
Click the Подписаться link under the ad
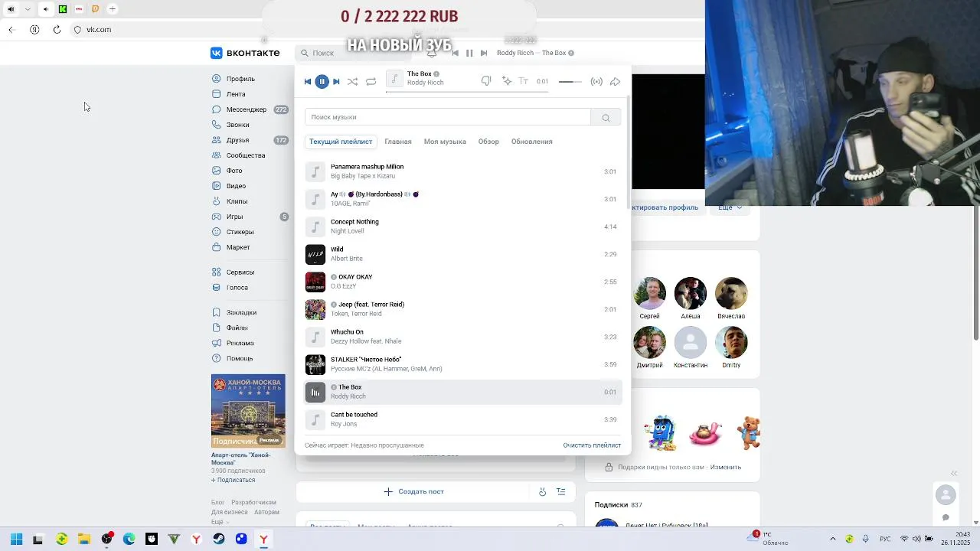[x=234, y=480]
